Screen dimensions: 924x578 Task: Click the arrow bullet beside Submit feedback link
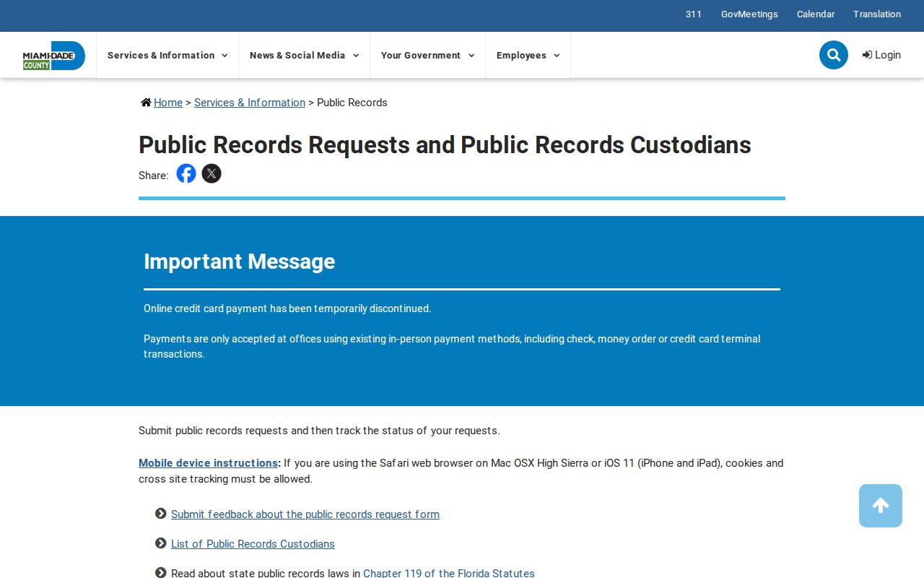tap(161, 514)
